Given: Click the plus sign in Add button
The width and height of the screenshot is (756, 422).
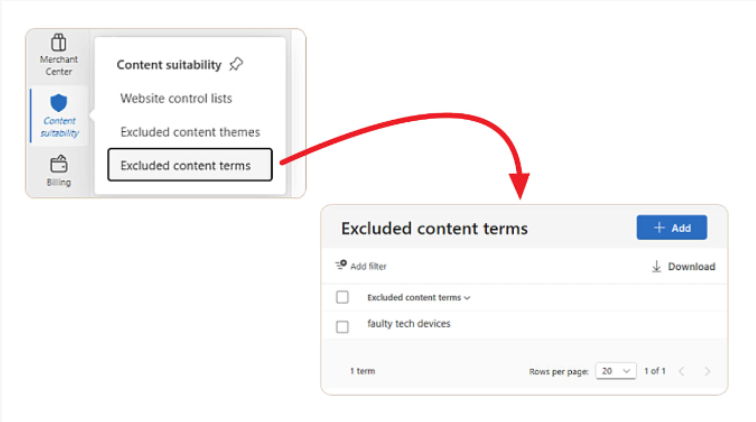Looking at the screenshot, I should pos(659,228).
